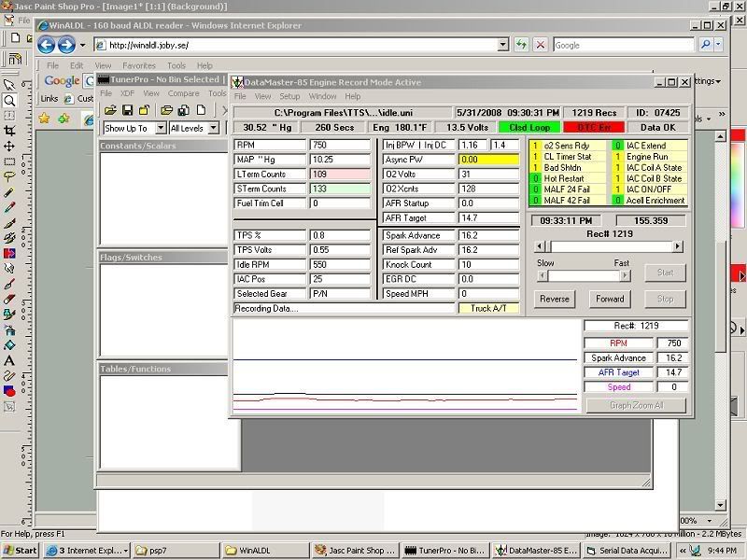Select the Color Replacer tool
Image resolution: width=747 pixels, height=560 pixels.
[9, 253]
